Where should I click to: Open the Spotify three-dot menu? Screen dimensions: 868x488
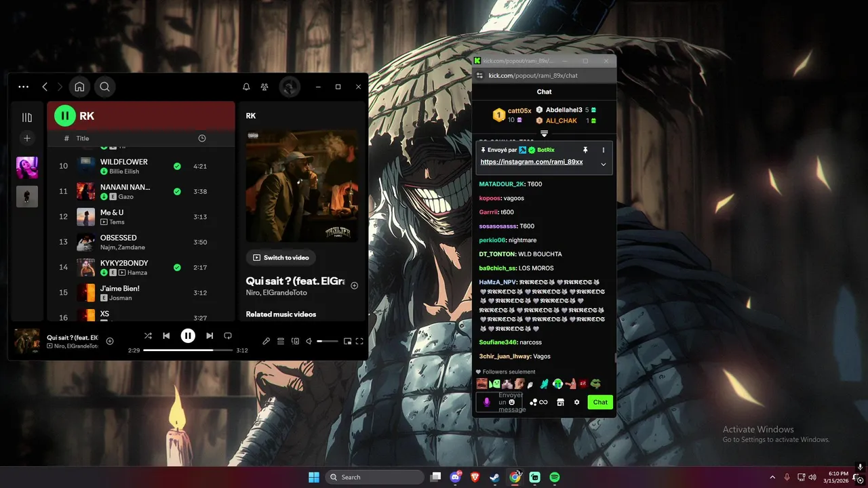point(24,87)
